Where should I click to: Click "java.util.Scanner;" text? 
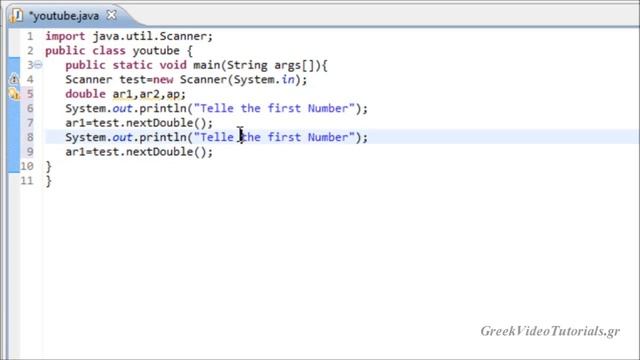pos(153,36)
